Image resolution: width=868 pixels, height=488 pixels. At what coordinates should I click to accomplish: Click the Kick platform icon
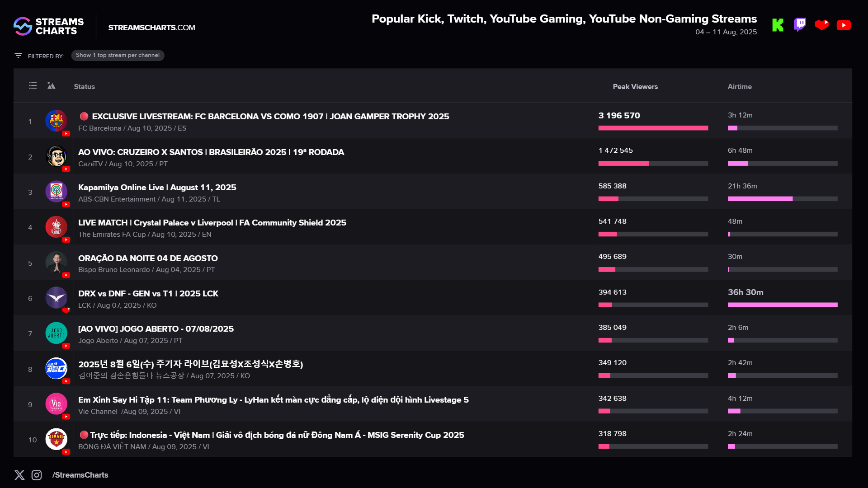pyautogui.click(x=778, y=25)
